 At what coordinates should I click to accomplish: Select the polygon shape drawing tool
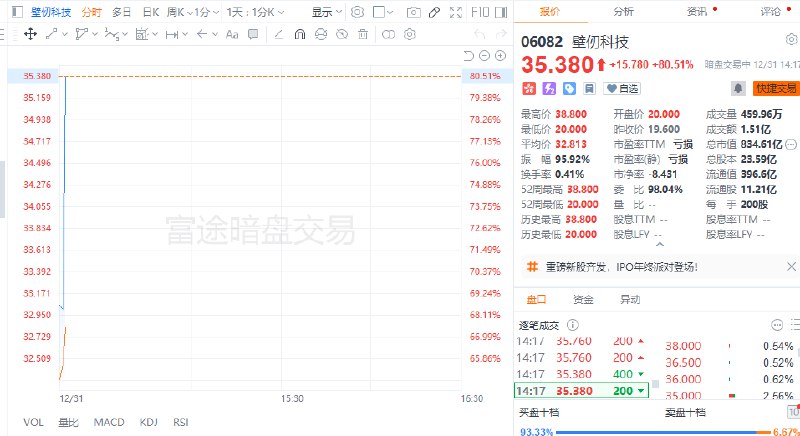[x=82, y=34]
